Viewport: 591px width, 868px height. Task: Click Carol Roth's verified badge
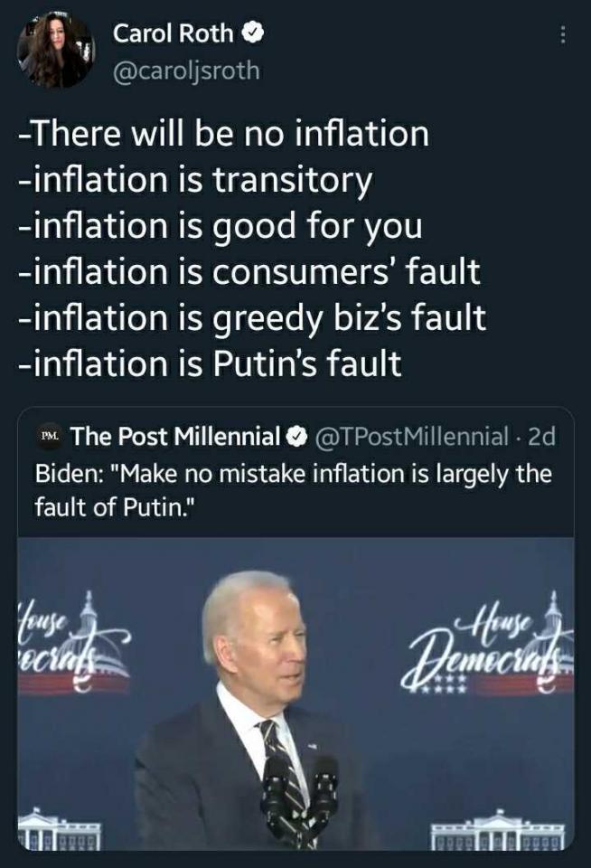(x=254, y=34)
